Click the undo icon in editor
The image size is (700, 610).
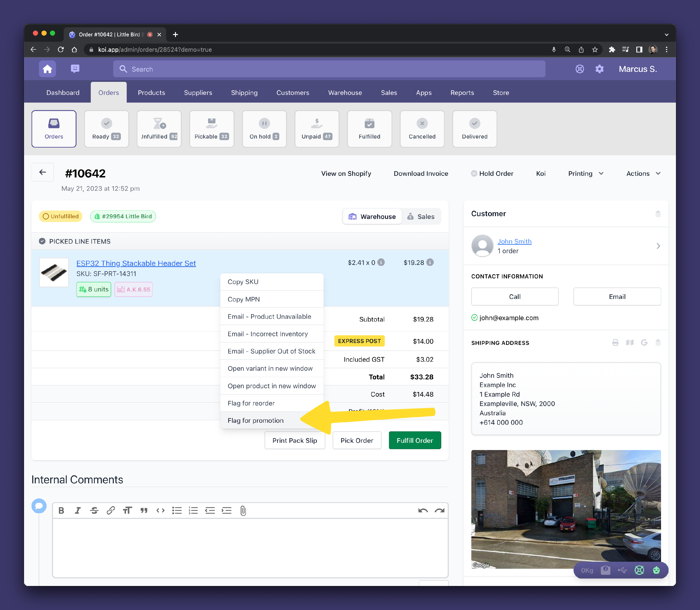click(423, 510)
